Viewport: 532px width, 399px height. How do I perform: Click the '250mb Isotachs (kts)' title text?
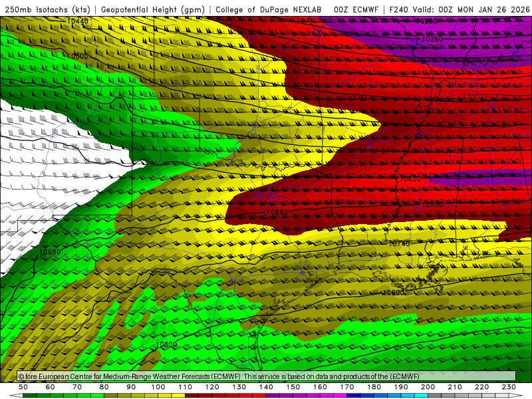[48, 9]
